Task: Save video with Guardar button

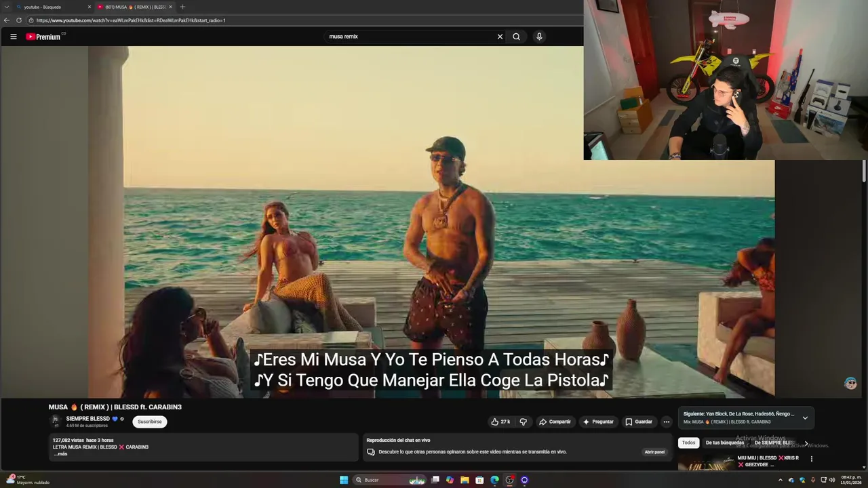Action: point(639,422)
